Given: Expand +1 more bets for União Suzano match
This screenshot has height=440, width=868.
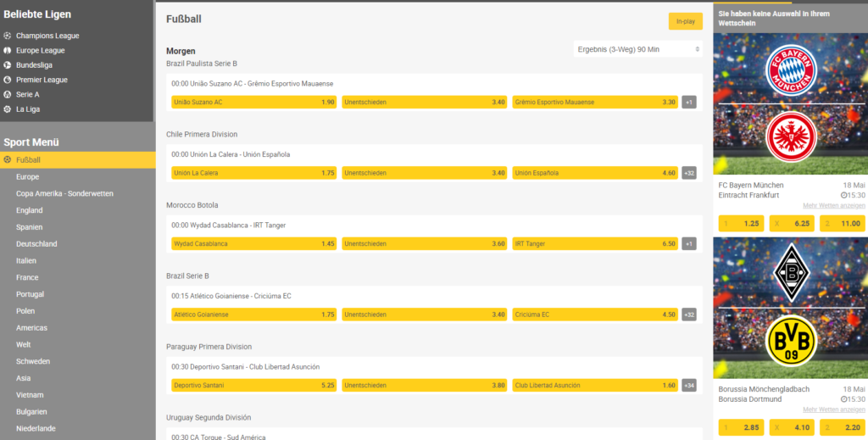Looking at the screenshot, I should tap(689, 103).
